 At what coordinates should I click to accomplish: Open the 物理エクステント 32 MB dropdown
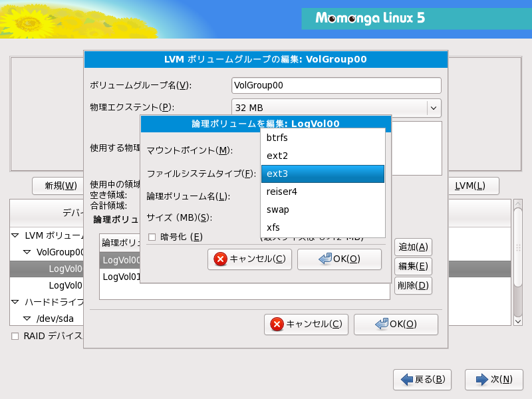[336, 108]
